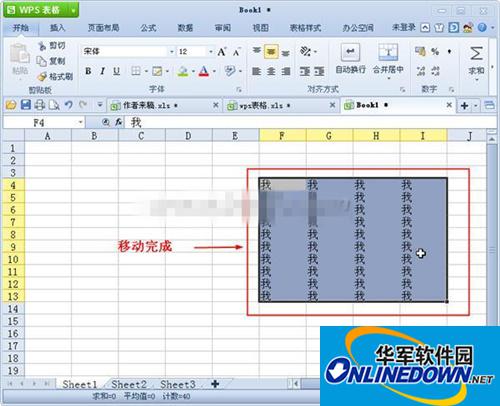This screenshot has width=500, height=406.
Task: Click the formula bar containing 我
Action: [310, 123]
